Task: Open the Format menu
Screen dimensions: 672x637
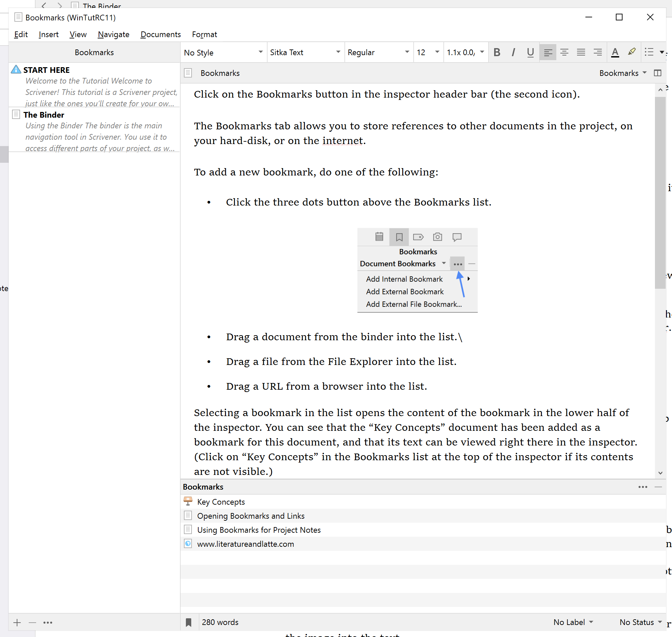Action: coord(204,34)
